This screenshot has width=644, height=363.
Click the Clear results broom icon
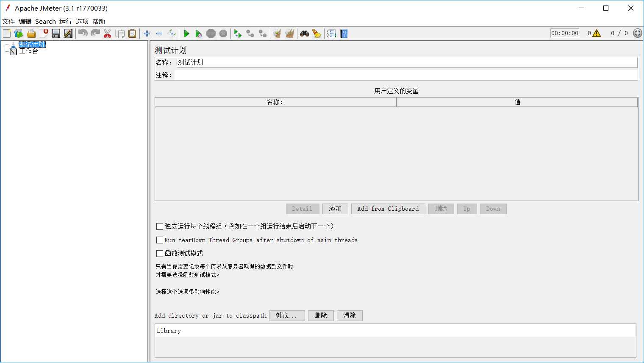click(277, 34)
